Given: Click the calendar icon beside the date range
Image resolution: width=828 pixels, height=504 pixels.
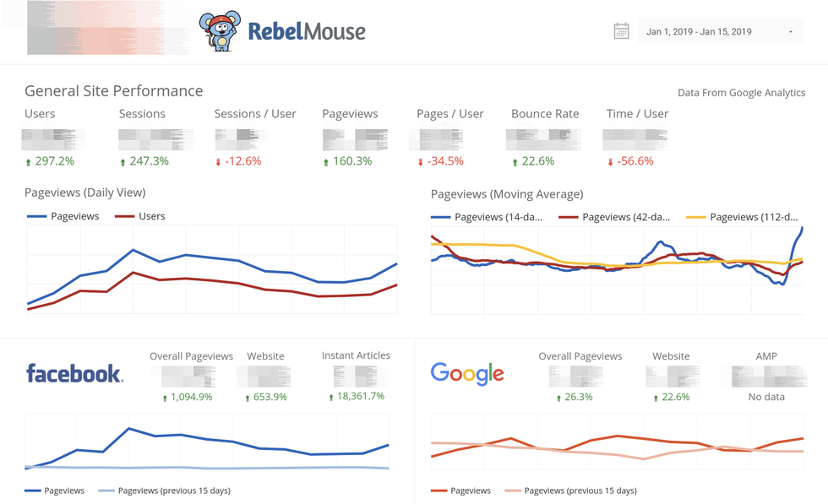Looking at the screenshot, I should pyautogui.click(x=622, y=30).
